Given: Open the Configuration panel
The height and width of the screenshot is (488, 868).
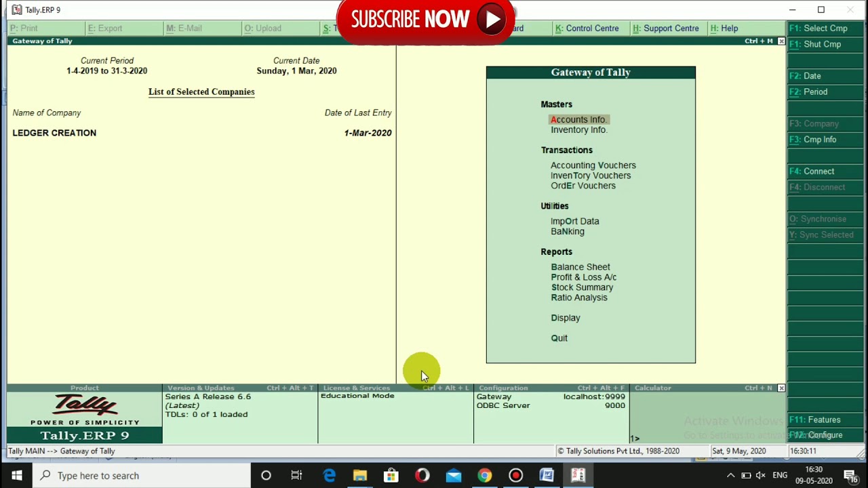Looking at the screenshot, I should [x=551, y=388].
